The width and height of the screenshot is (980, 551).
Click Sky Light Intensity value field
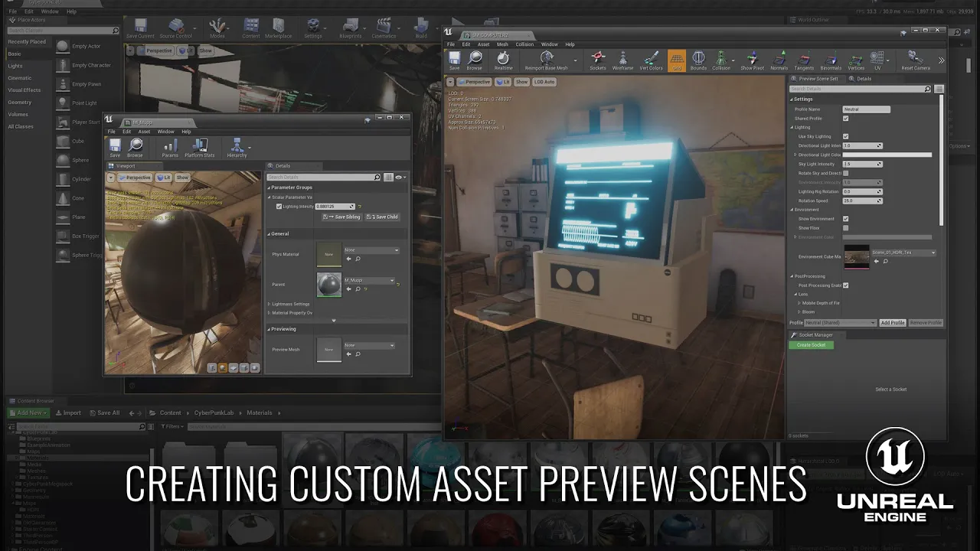tap(862, 164)
